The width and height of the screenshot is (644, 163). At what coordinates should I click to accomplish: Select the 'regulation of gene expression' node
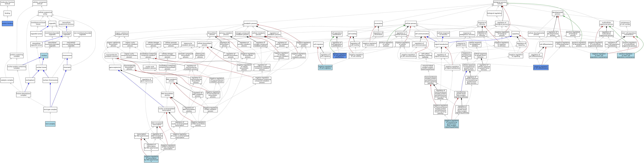pyautogui.click(x=147, y=80)
